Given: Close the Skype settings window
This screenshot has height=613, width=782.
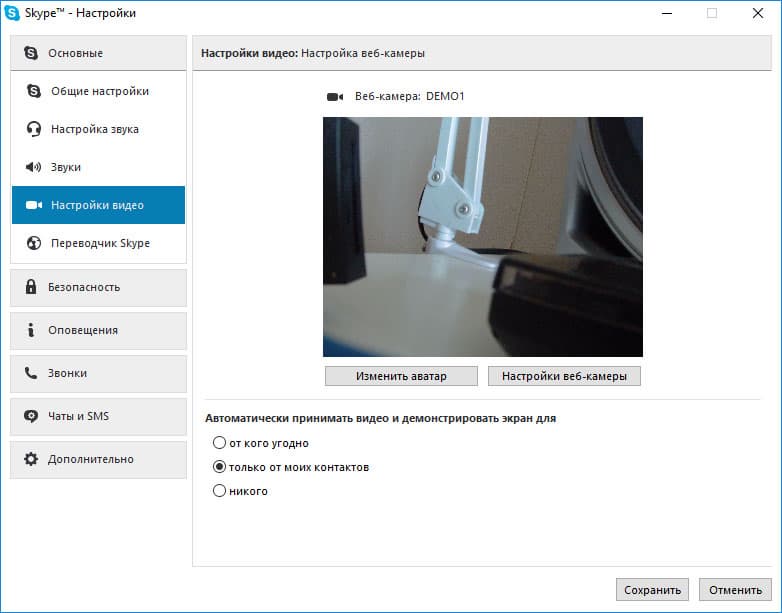Looking at the screenshot, I should (x=758, y=13).
